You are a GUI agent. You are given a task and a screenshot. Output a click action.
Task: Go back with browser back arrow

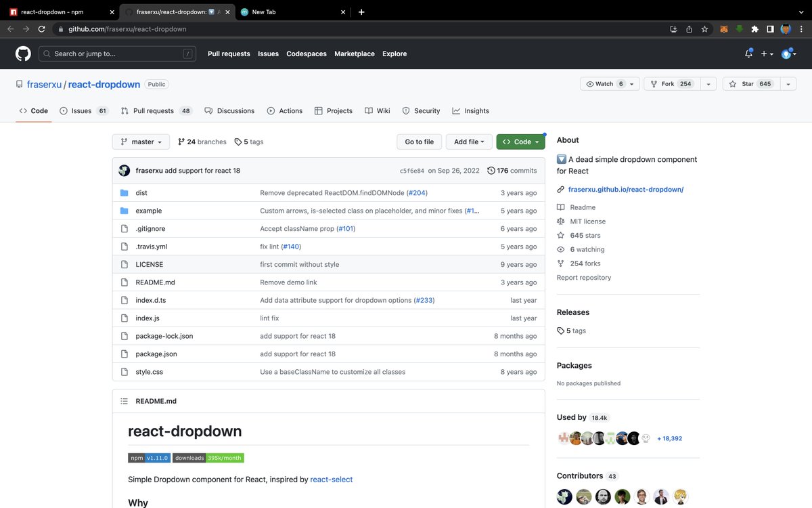coord(10,29)
